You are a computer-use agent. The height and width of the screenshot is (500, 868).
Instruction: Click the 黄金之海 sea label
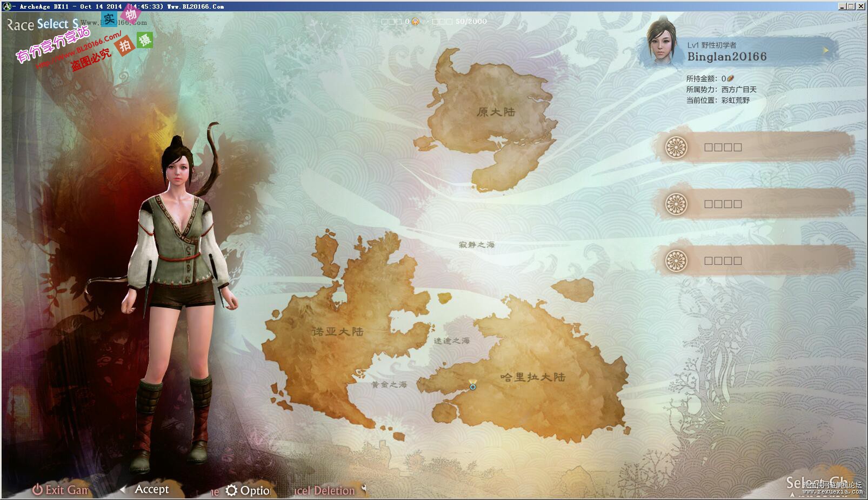click(389, 385)
